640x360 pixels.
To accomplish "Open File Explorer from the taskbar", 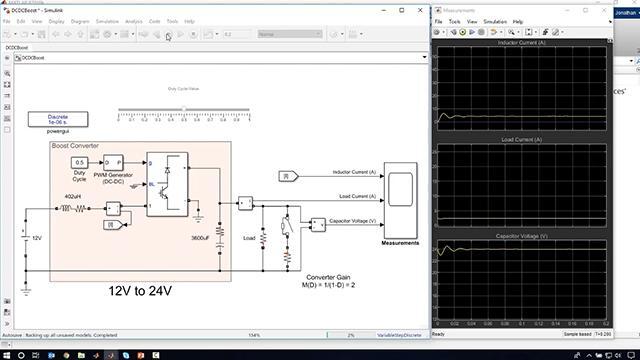I will [81, 356].
